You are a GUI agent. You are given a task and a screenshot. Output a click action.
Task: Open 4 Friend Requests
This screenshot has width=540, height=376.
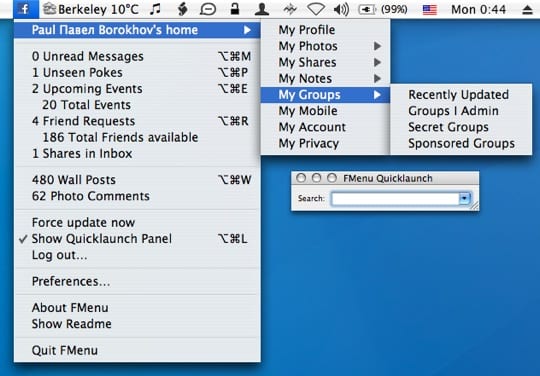coord(137,121)
